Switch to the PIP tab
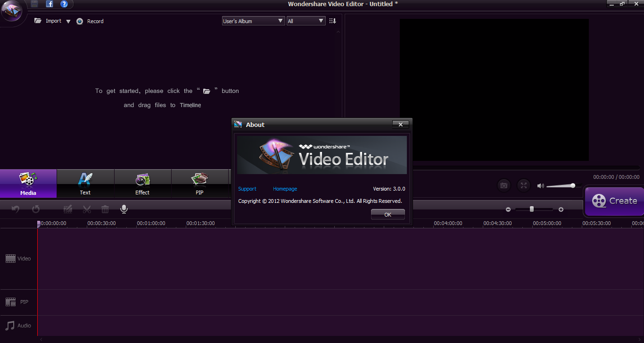Screen dimensions: 644x343 [x=199, y=184]
